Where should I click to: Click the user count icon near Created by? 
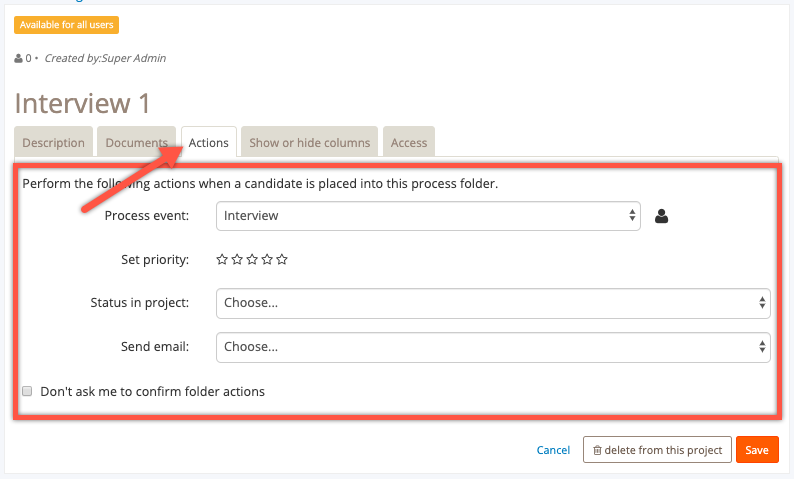coord(18,58)
